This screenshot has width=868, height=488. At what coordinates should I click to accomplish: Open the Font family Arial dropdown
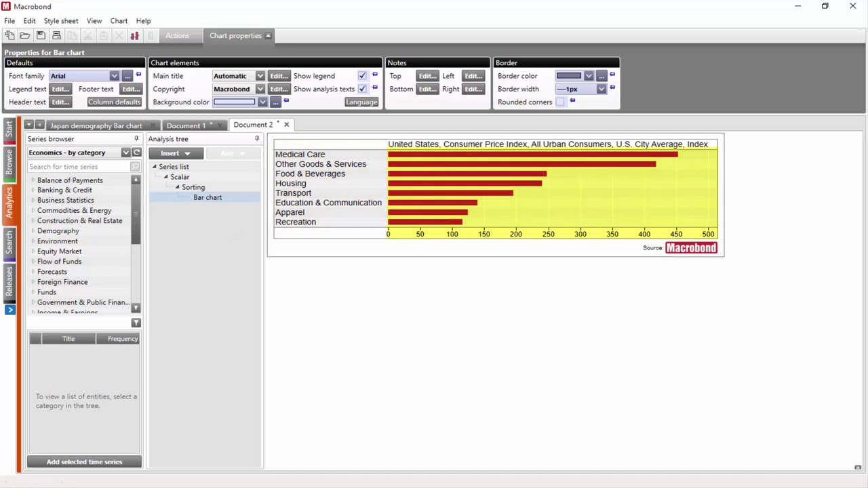pos(114,76)
